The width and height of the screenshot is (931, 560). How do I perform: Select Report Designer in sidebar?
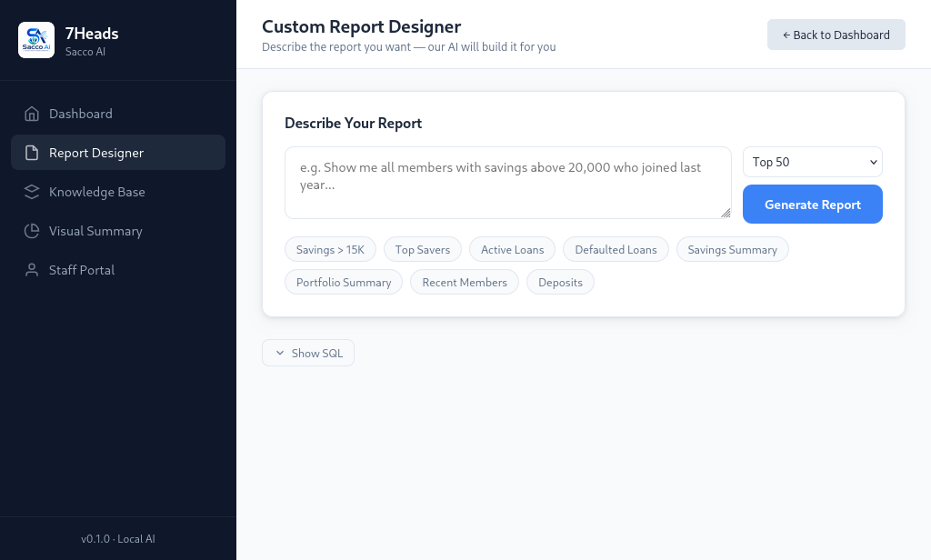118,153
